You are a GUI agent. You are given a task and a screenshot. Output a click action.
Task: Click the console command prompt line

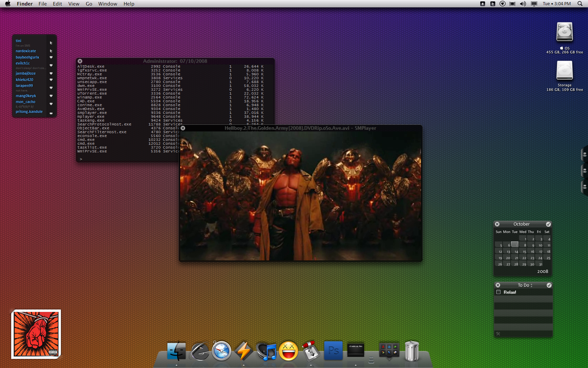[81, 159]
